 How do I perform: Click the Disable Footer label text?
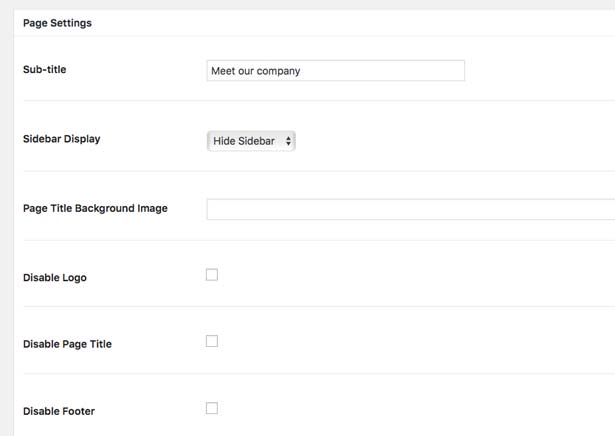coord(59,411)
